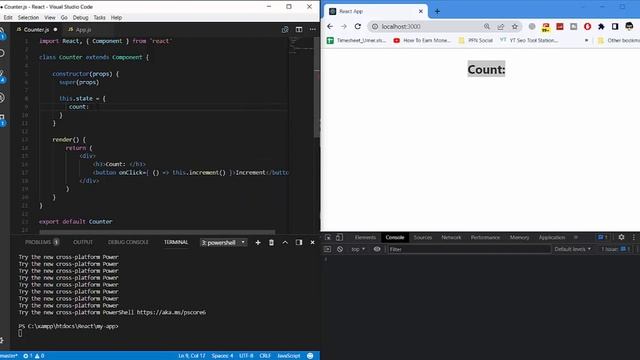This screenshot has height=360, width=640.
Task: Open editor More Actions ellipsis in VS Code
Action: coord(313,29)
